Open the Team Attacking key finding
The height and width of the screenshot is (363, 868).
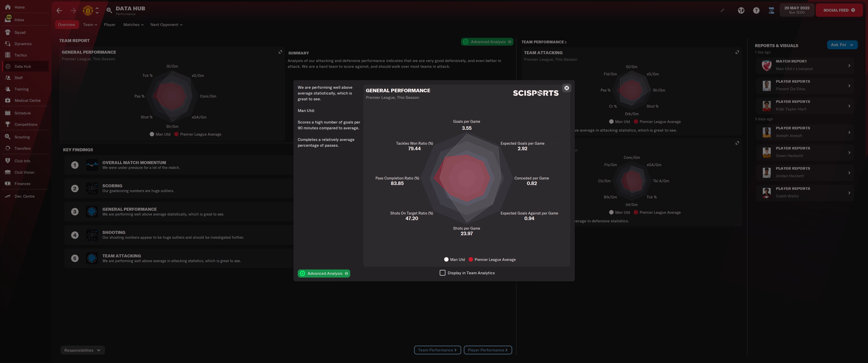pyautogui.click(x=179, y=258)
